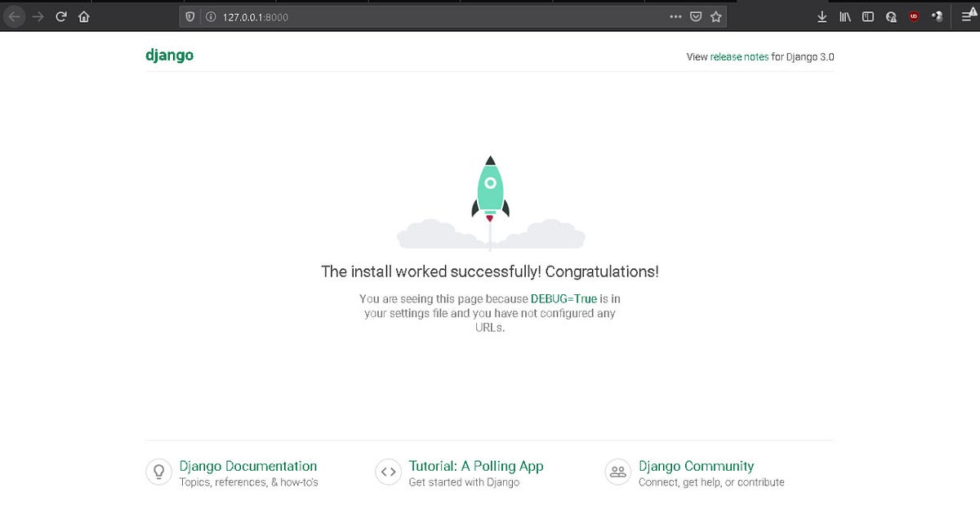Open the Library icon in the toolbar
This screenshot has width=980, height=506.
pyautogui.click(x=845, y=16)
